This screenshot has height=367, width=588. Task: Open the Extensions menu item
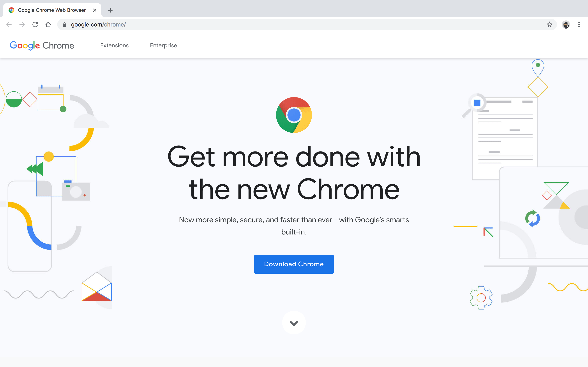click(x=114, y=45)
